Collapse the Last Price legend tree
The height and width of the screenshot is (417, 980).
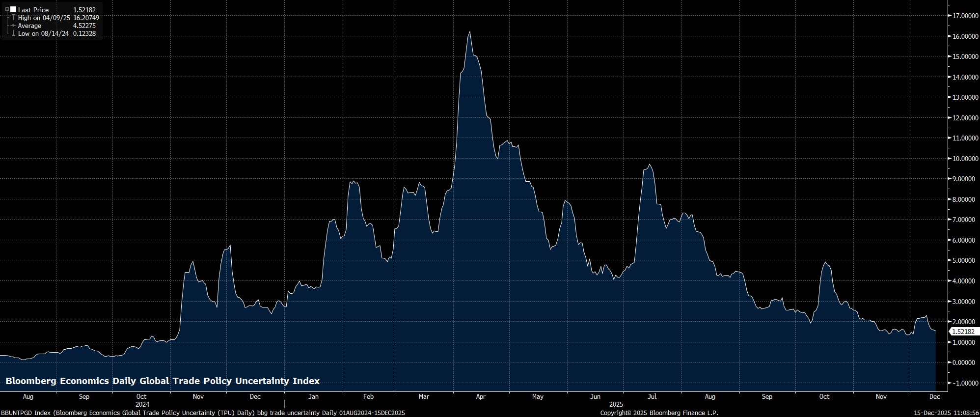(7, 9)
